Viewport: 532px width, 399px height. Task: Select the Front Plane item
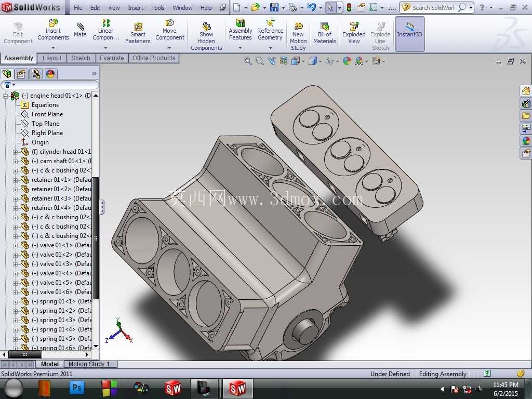click(47, 114)
